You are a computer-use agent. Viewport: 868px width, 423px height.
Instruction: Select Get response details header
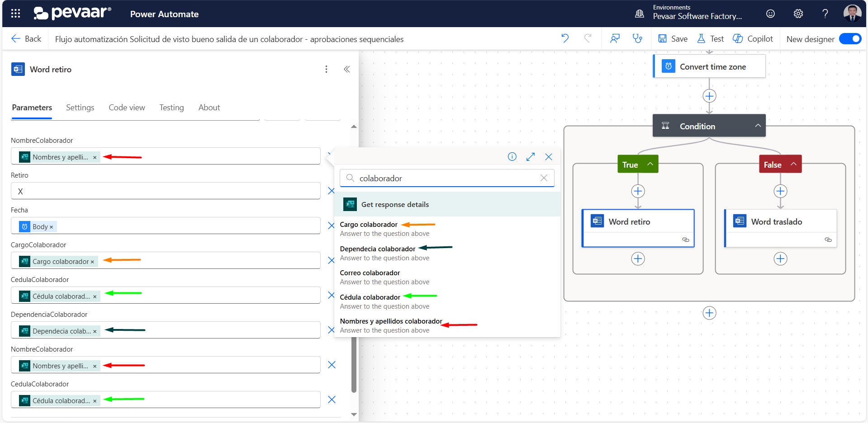(447, 204)
